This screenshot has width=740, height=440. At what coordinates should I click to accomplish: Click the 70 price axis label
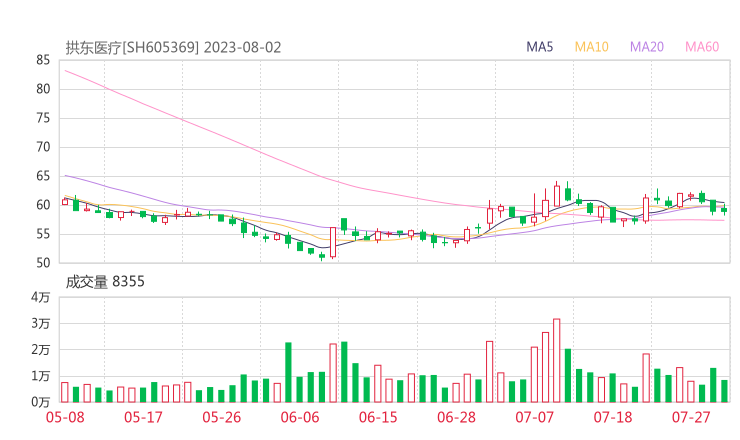pos(43,147)
